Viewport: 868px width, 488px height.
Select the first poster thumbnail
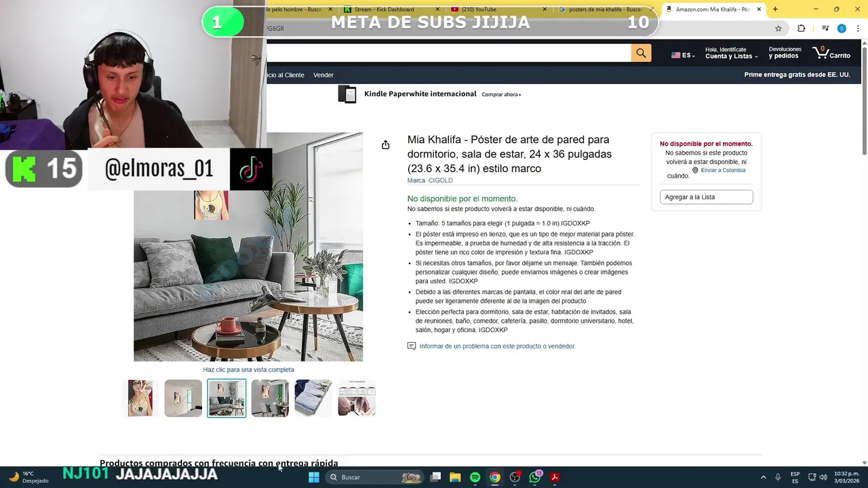pyautogui.click(x=140, y=399)
